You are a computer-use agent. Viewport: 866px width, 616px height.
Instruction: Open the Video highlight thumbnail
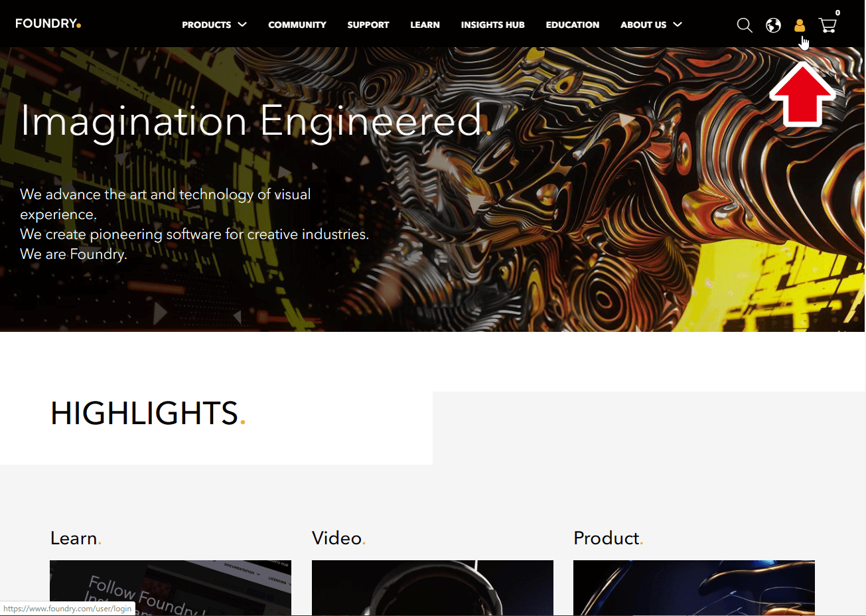point(433,588)
